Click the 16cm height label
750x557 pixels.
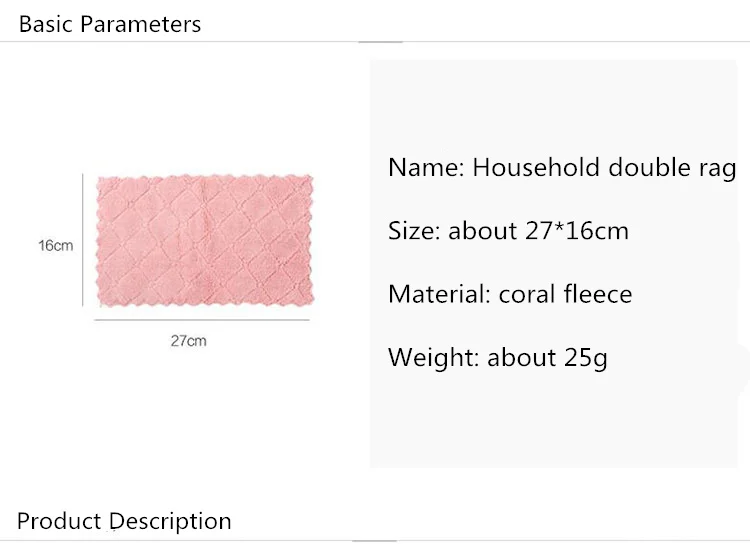[x=55, y=246]
